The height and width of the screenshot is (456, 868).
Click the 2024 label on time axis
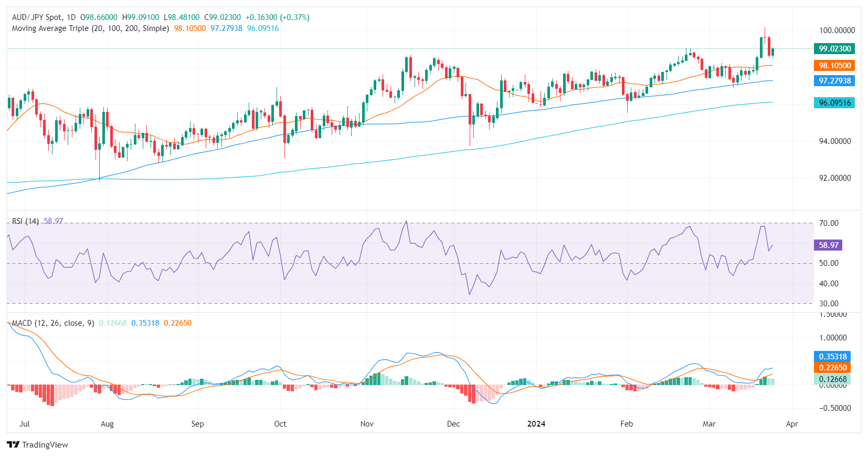(536, 424)
